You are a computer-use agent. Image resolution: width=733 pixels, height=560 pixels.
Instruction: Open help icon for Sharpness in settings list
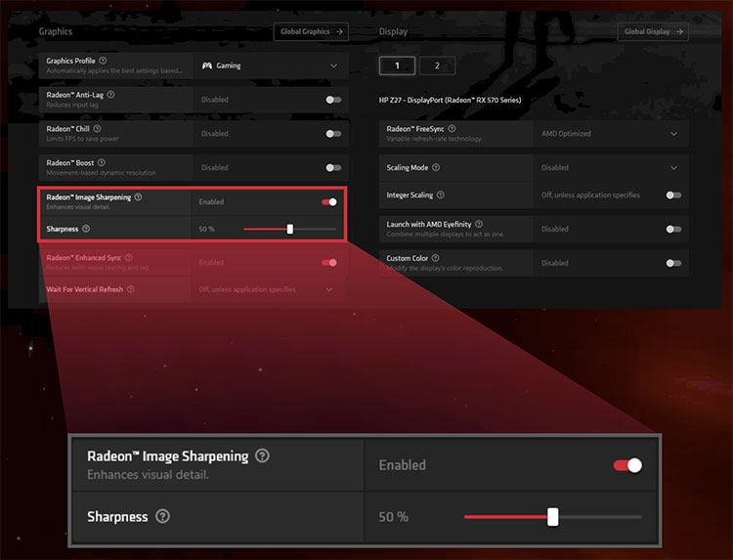[86, 229]
